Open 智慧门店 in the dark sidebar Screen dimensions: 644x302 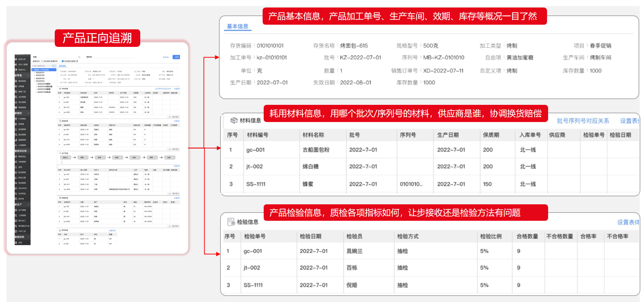[x=22, y=92]
